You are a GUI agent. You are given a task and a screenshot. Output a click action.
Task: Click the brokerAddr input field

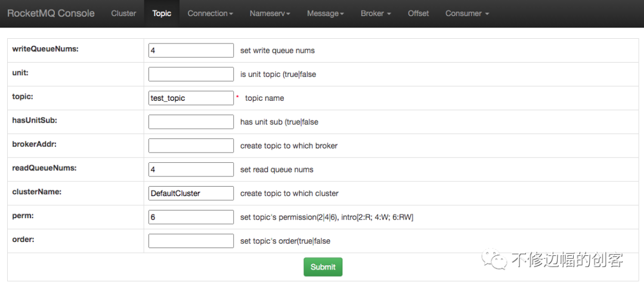[x=191, y=146]
